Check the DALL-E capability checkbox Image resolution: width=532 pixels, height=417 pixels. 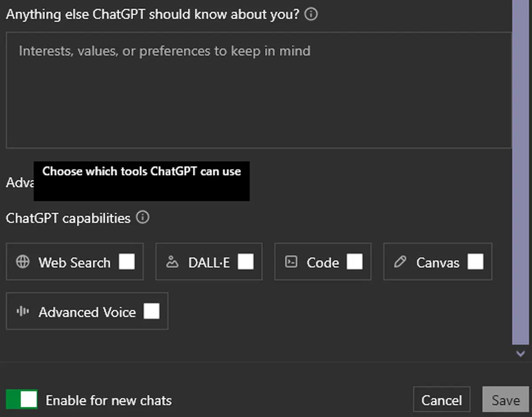(246, 262)
